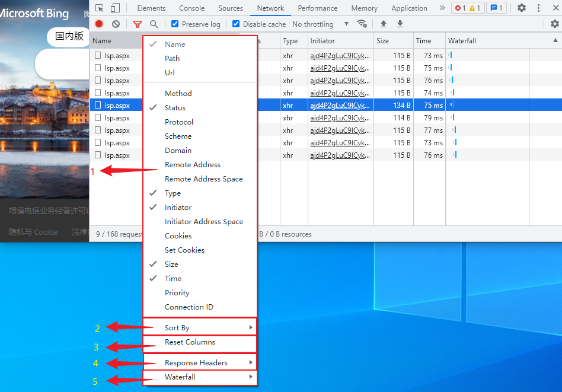Toggle the device toolbar icon

pyautogui.click(x=115, y=8)
